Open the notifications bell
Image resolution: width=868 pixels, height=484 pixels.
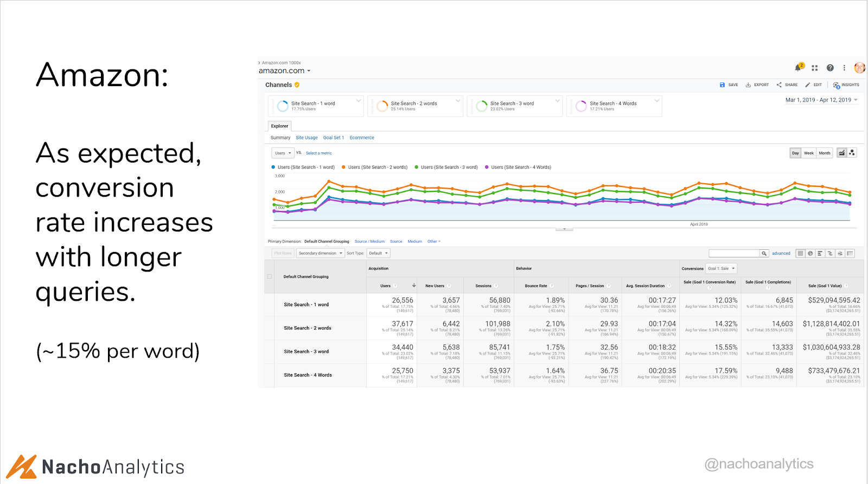(799, 67)
